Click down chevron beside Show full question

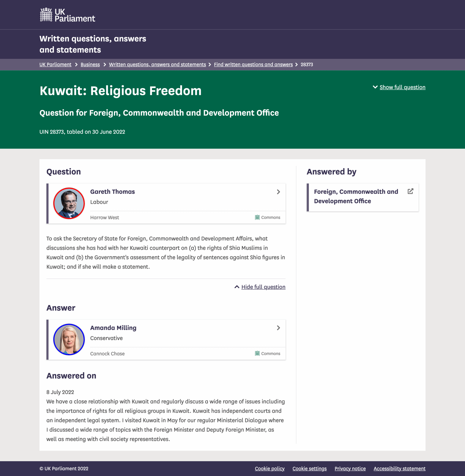[x=375, y=87]
